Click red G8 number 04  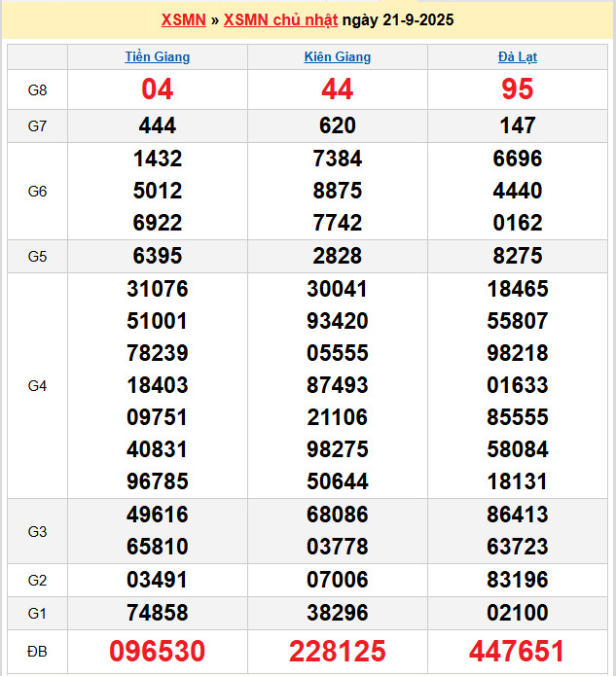pyautogui.click(x=158, y=89)
